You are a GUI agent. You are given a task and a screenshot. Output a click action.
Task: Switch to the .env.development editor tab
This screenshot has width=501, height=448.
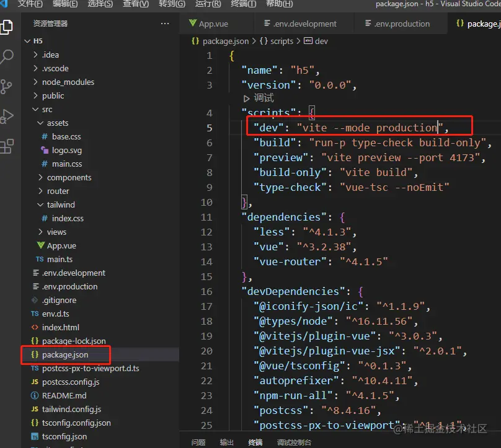click(x=304, y=24)
